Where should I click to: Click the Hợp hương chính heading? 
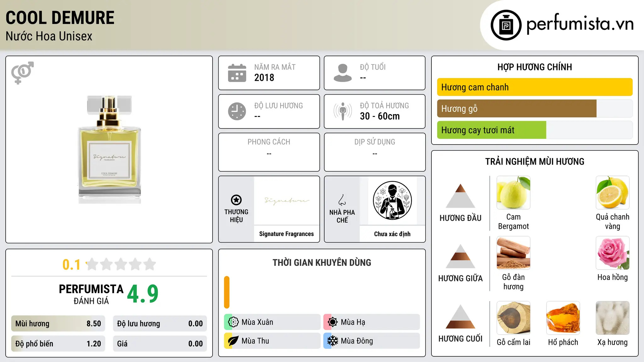(x=535, y=67)
